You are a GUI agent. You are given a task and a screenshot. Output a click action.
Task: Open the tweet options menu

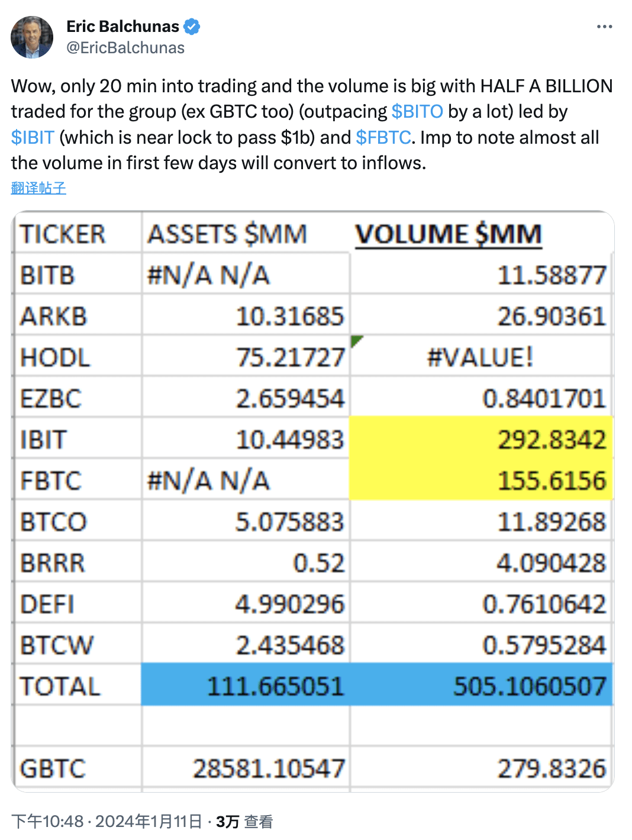point(605,26)
